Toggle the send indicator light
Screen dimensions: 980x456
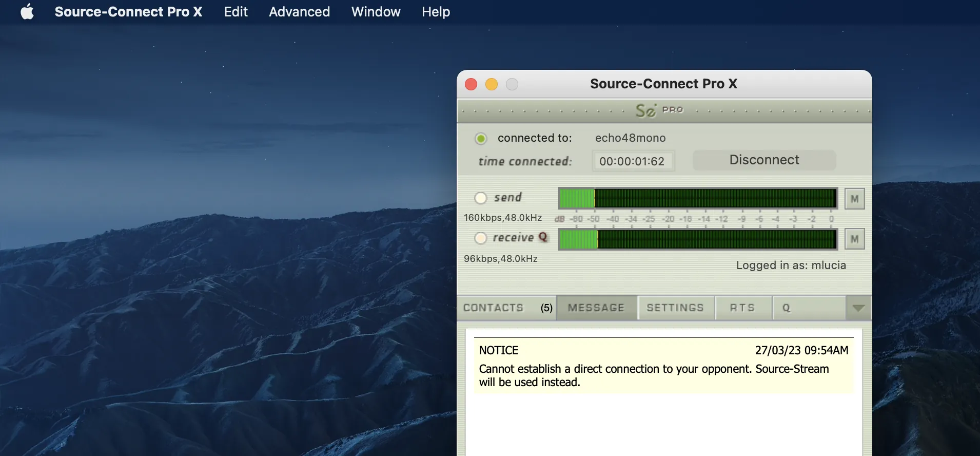pos(481,198)
